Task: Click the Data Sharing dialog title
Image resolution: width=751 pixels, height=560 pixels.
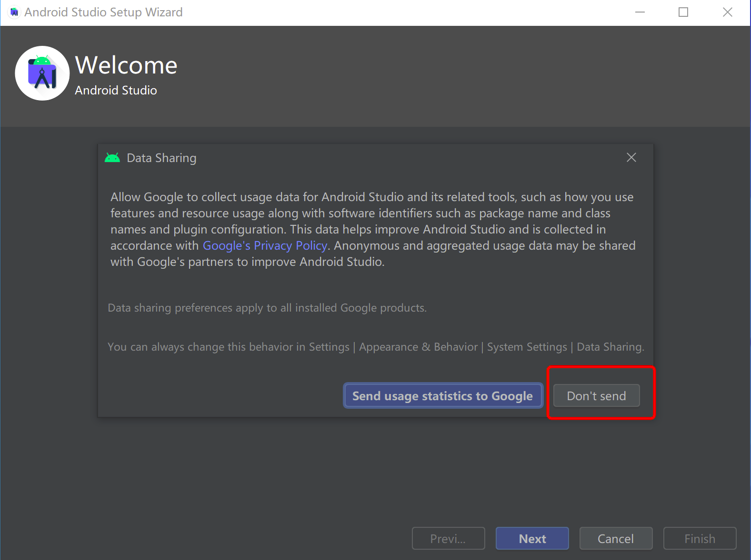Action: point(161,158)
